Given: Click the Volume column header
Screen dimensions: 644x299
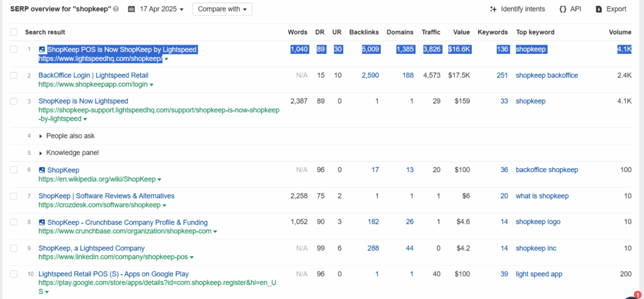Looking at the screenshot, I should coord(620,32).
